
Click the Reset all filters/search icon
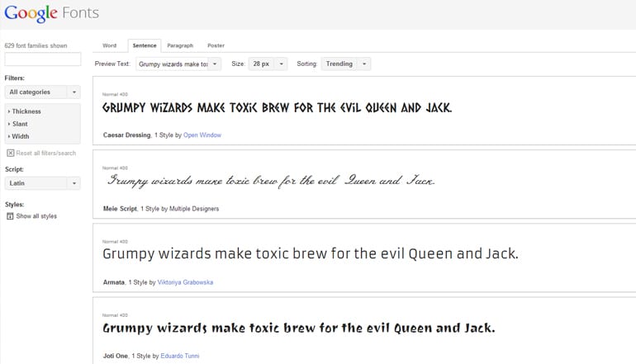(x=10, y=153)
